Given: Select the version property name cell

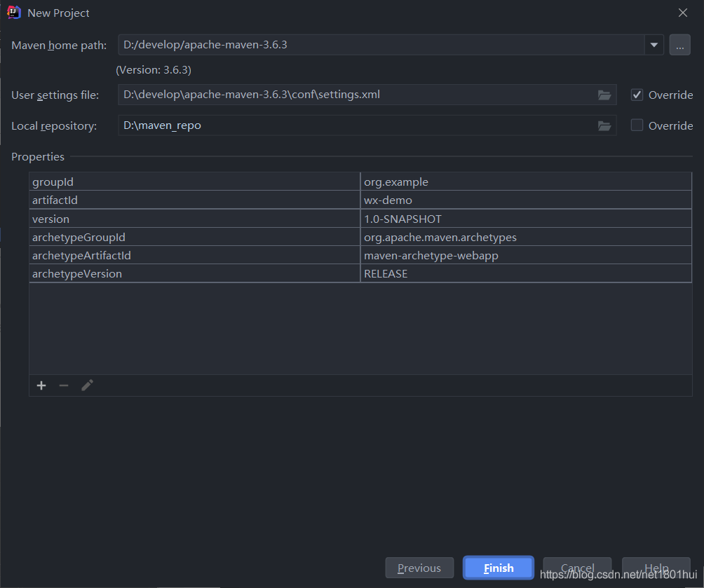Looking at the screenshot, I should click(x=194, y=219).
